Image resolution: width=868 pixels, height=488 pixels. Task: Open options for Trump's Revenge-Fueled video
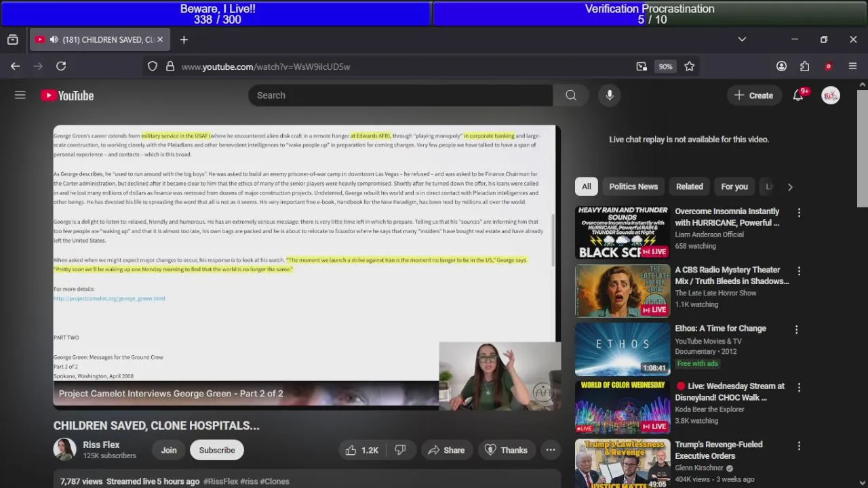(x=799, y=446)
